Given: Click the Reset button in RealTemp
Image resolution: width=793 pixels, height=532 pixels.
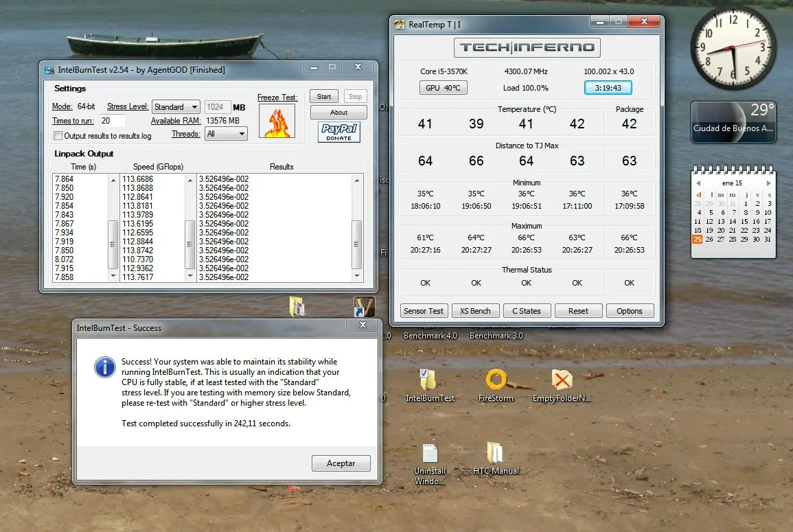Looking at the screenshot, I should click(x=578, y=311).
